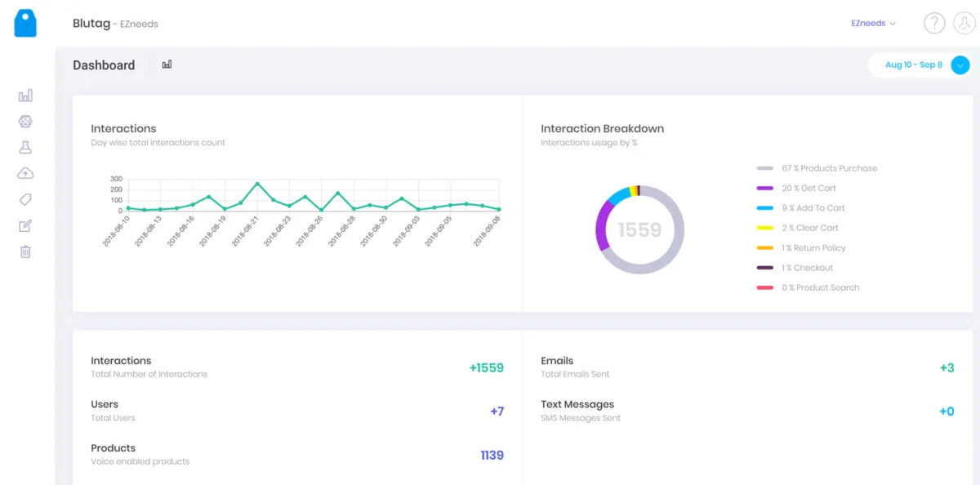Open the price tag sidebar icon

(25, 200)
